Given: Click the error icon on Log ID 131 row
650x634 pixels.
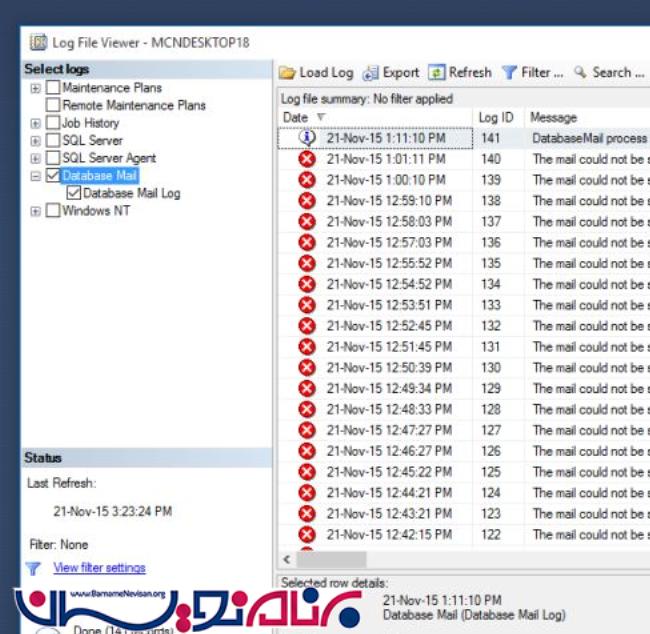Looking at the screenshot, I should click(307, 347).
